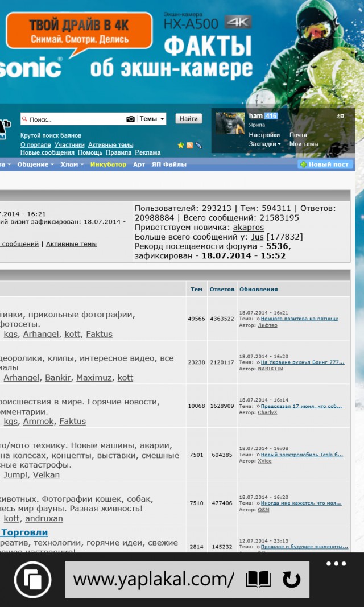This screenshot has height=607, width=364.
Task: Open the Арт menu item
Action: coord(139,164)
